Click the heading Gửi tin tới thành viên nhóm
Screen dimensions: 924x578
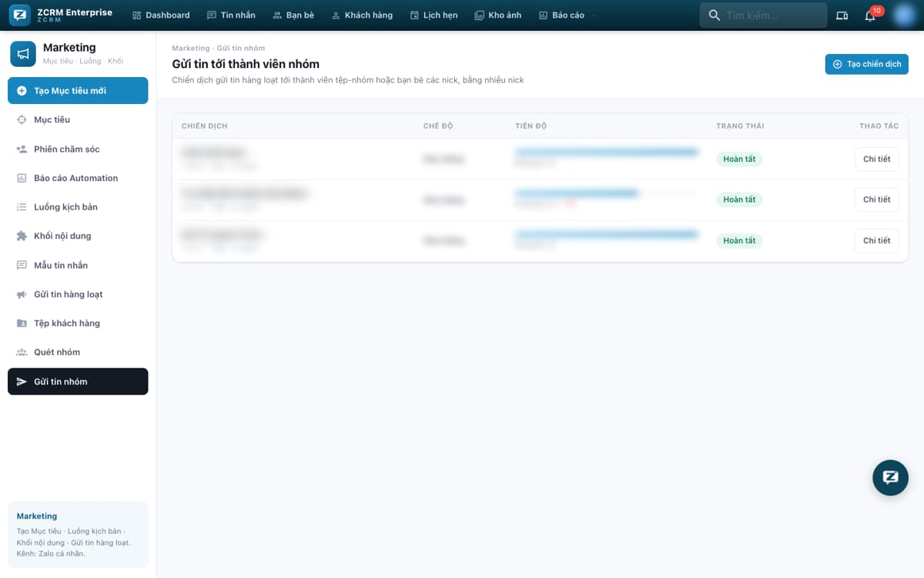246,64
